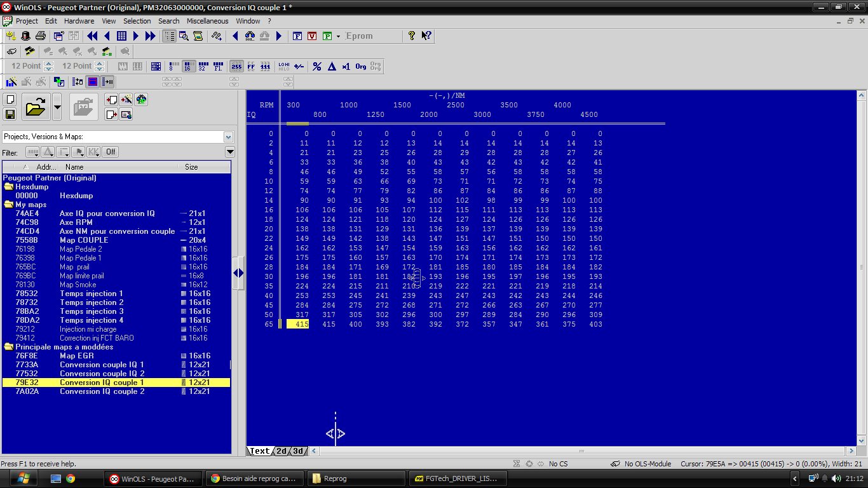Click the print icon in the toolbar
This screenshot has height=488, width=868.
(x=40, y=36)
